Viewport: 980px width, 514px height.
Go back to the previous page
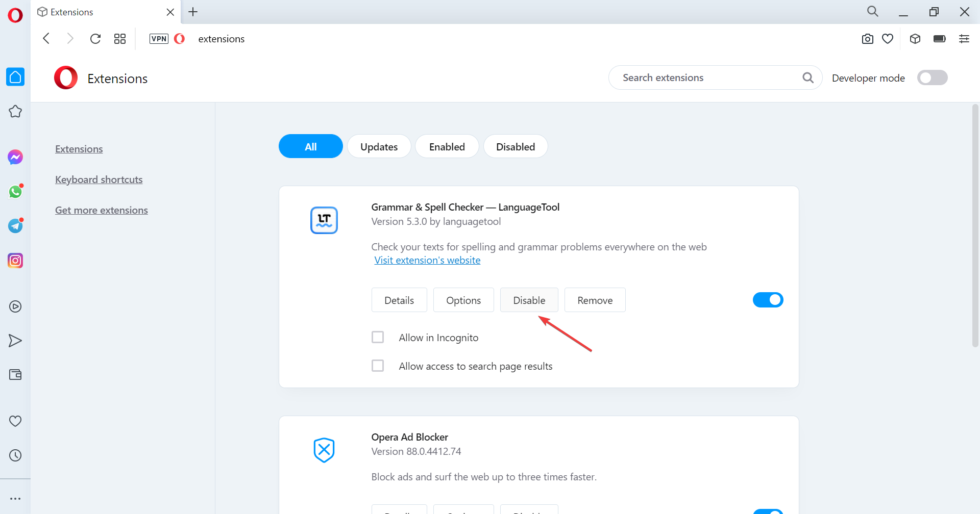[46, 39]
